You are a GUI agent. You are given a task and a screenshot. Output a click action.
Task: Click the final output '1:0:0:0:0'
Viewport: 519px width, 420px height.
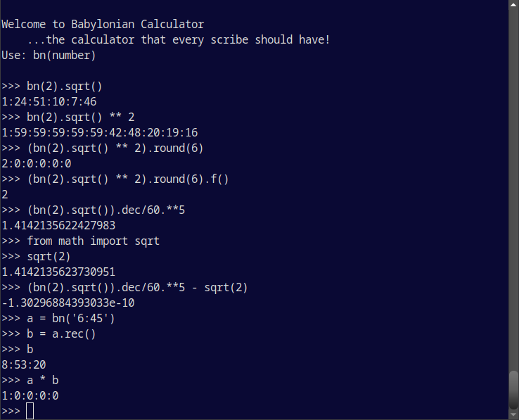click(x=30, y=396)
